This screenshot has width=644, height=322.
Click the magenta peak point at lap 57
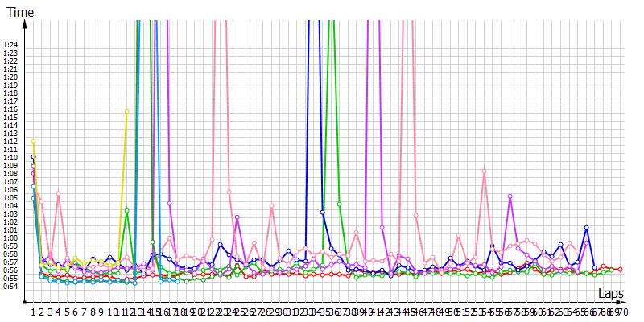click(x=510, y=196)
